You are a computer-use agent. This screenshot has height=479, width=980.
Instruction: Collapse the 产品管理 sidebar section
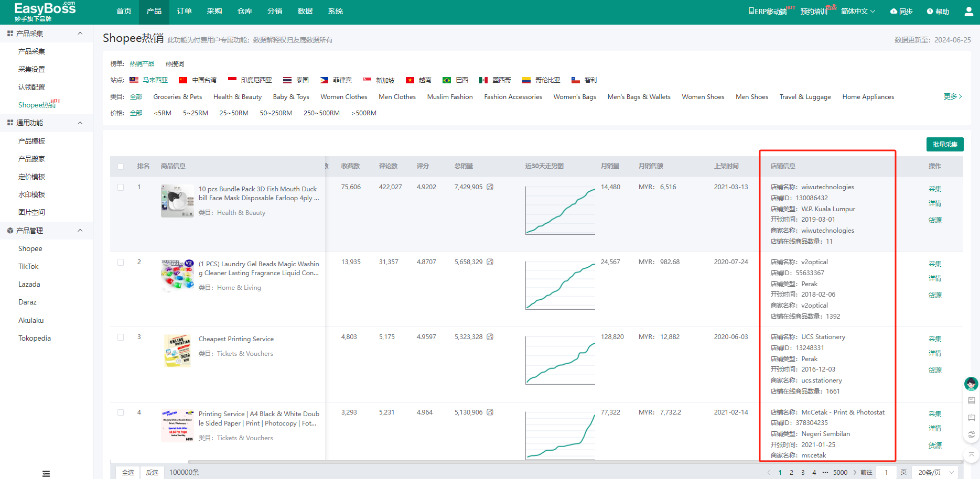(x=80, y=230)
